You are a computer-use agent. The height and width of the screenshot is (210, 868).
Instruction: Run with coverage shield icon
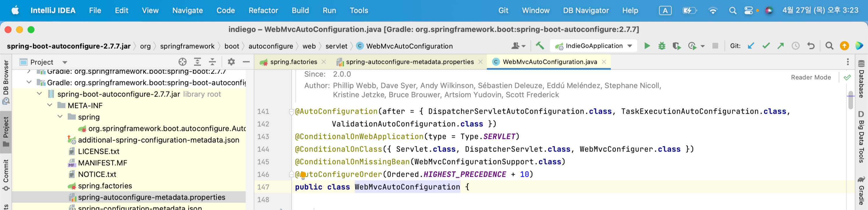(x=676, y=46)
